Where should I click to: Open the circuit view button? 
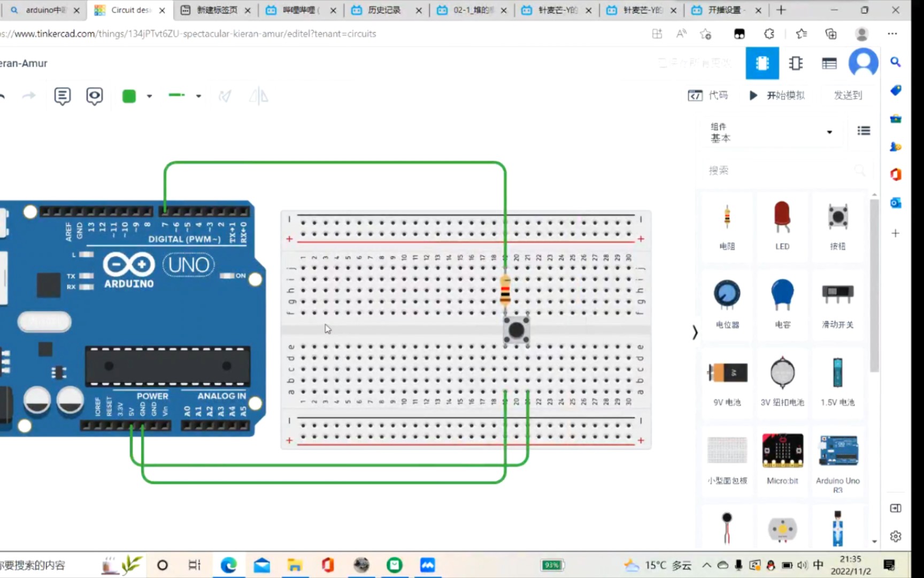pos(762,63)
